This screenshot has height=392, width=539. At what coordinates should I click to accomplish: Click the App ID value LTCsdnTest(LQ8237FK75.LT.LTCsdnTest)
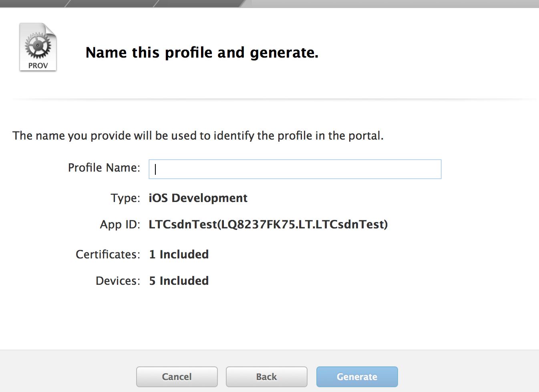pos(268,224)
